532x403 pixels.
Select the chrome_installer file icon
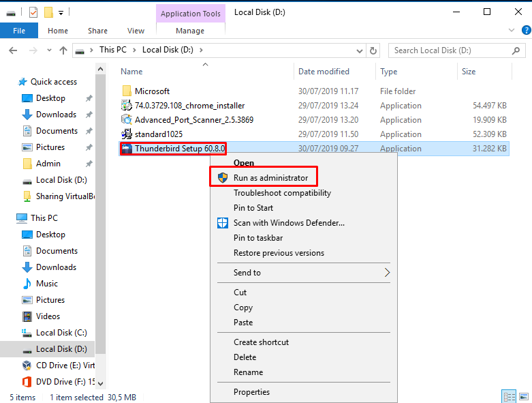coord(127,105)
